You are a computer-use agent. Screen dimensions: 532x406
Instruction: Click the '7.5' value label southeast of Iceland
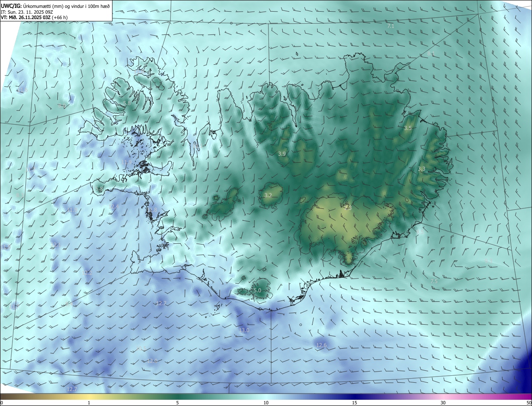click(434, 281)
